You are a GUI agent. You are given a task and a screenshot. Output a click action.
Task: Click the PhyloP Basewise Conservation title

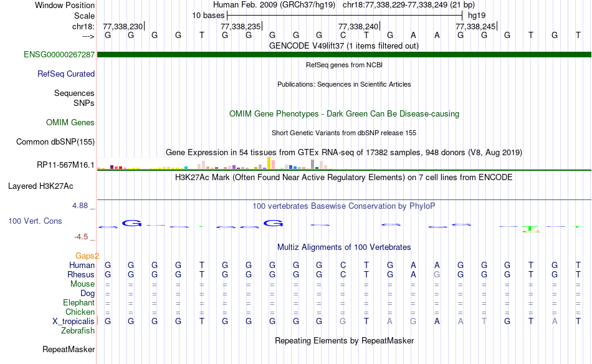point(344,206)
